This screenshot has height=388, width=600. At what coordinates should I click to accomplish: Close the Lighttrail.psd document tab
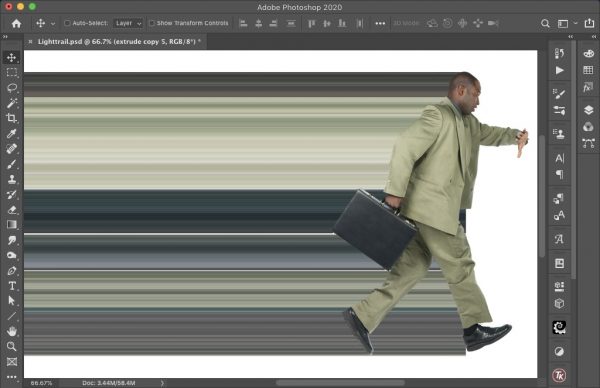(30, 41)
